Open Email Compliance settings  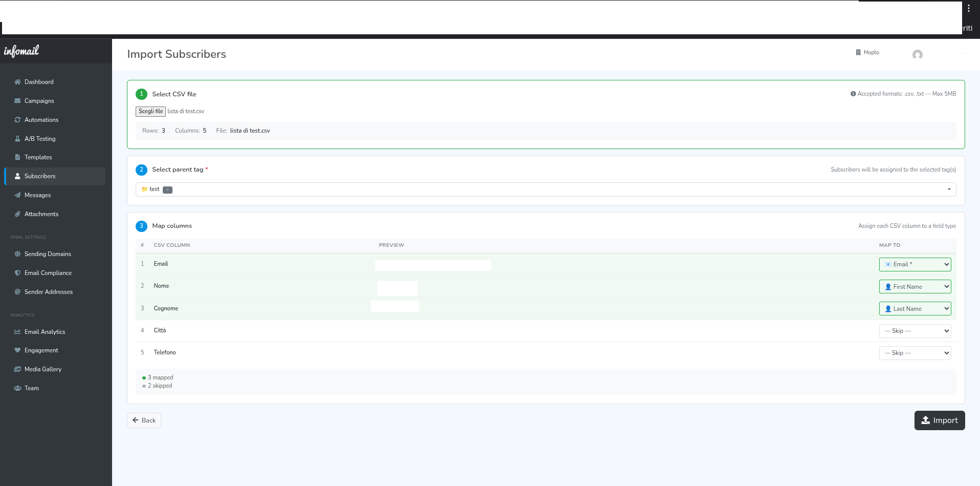pos(48,273)
